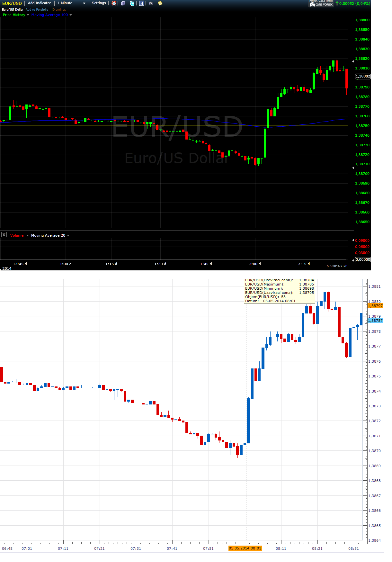The image size is (392, 562).
Task: Click the price change 0,00052 (0,04%) text
Action: tap(355, 4)
